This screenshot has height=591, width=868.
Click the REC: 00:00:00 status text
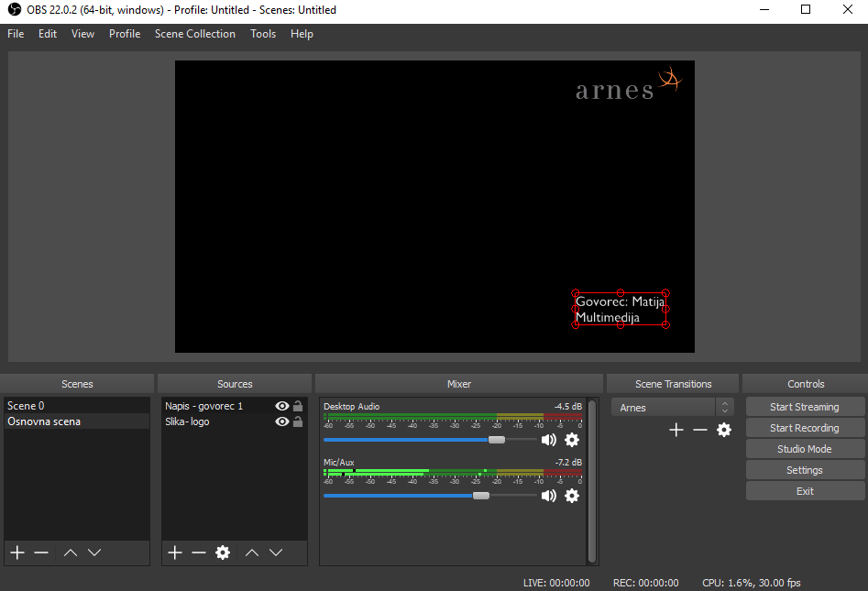[645, 583]
